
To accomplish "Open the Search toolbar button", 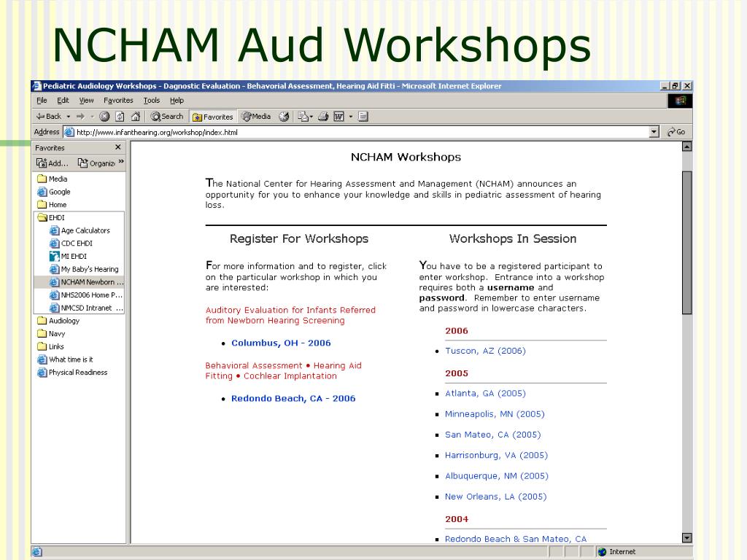I will tap(167, 116).
